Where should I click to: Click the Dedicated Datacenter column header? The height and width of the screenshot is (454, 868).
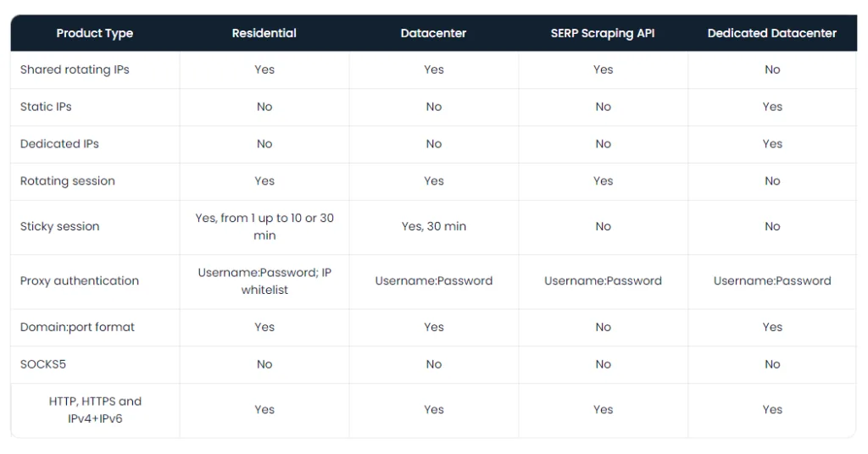[772, 34]
